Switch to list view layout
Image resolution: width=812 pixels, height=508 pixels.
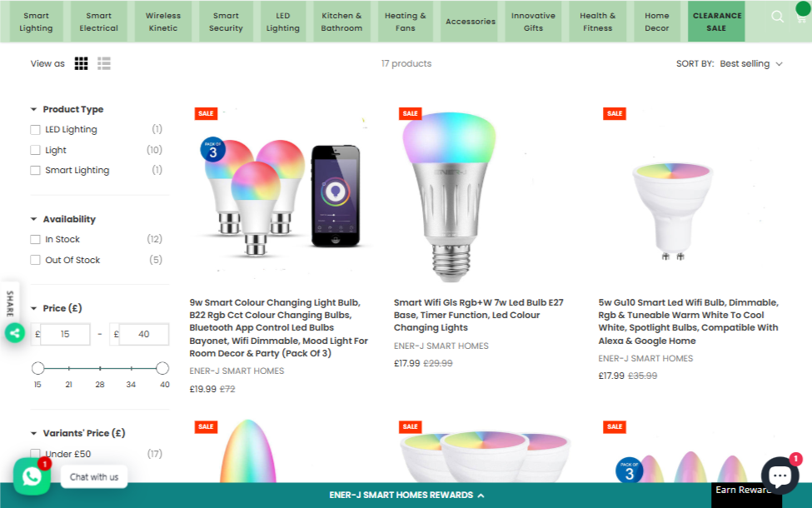(104, 63)
